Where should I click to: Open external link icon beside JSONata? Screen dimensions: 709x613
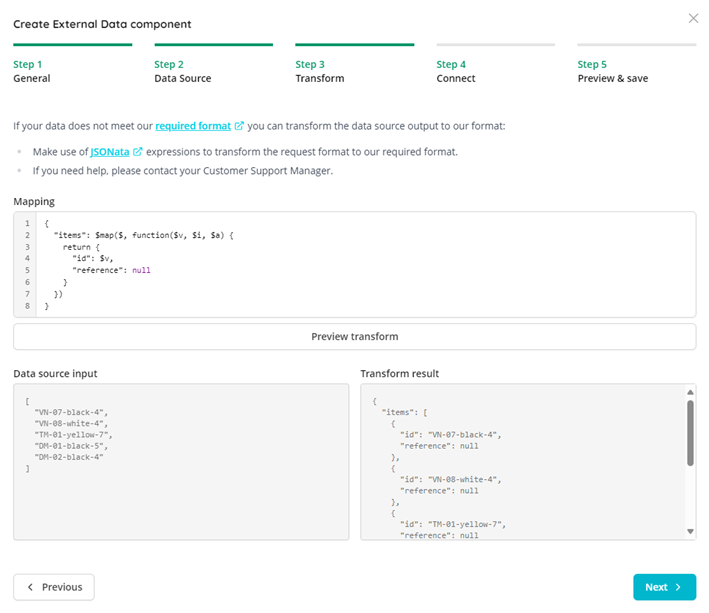137,152
